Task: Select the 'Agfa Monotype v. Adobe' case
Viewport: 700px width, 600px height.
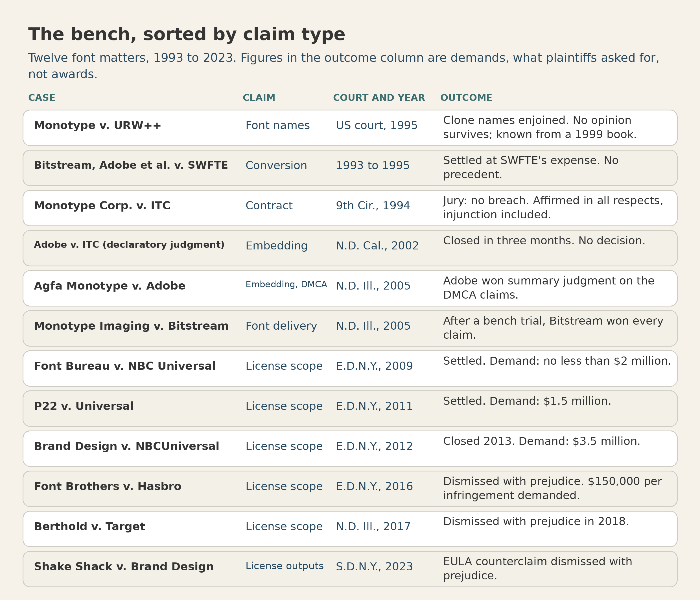Action: point(110,286)
